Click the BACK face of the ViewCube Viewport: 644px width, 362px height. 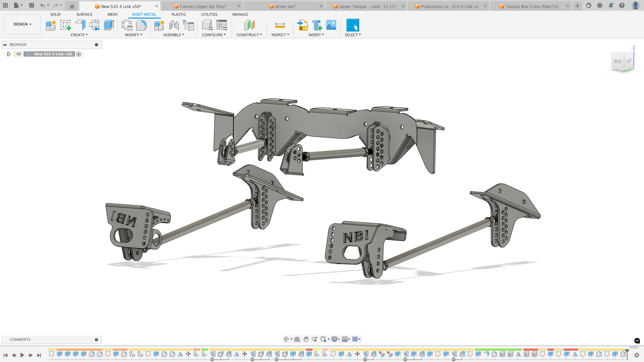pyautogui.click(x=617, y=61)
